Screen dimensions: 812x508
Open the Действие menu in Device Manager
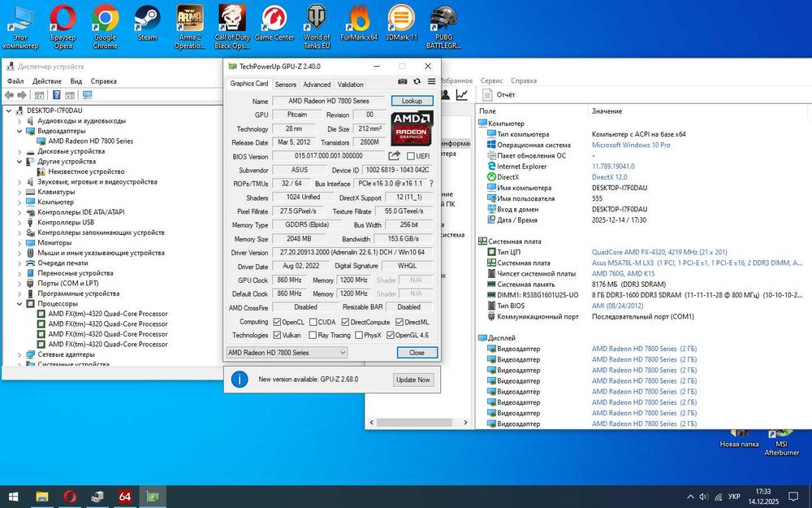pyautogui.click(x=46, y=80)
